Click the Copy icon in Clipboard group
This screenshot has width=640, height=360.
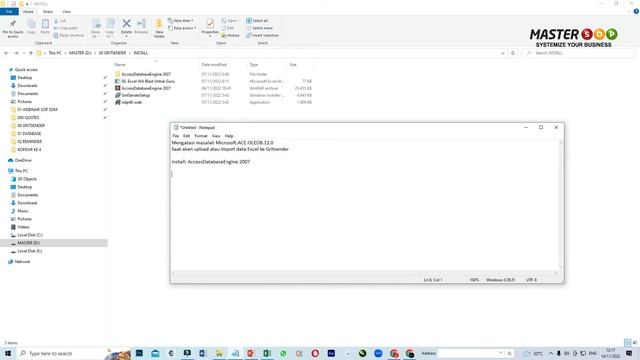pyautogui.click(x=31, y=27)
